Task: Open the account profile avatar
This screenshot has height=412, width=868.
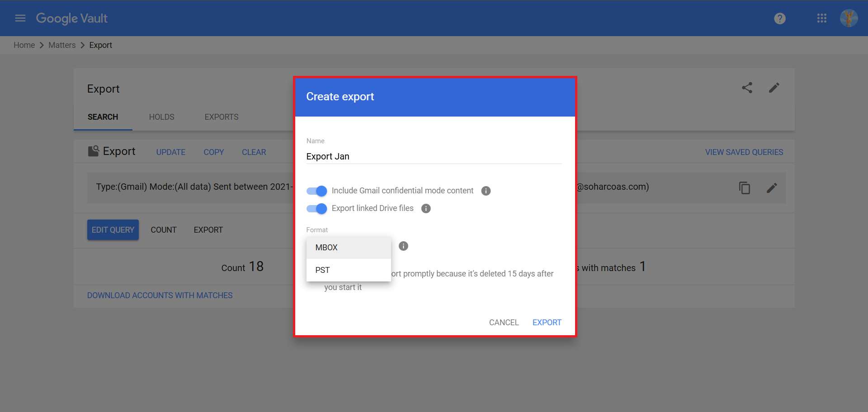Action: [x=849, y=18]
